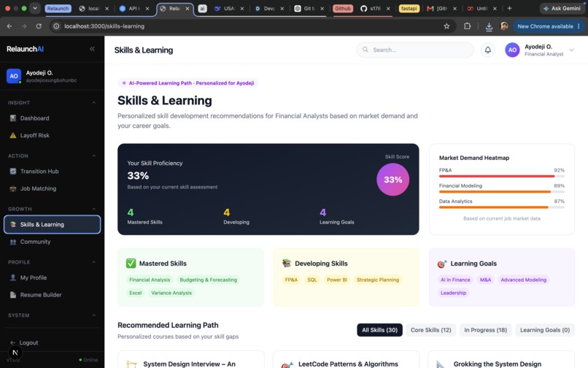Click the Layoff Risk warning icon
588x368 pixels.
[x=12, y=135]
